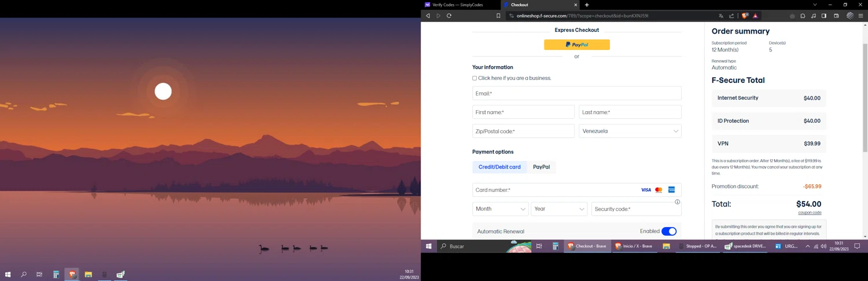Go back in Brave browser

[428, 16]
